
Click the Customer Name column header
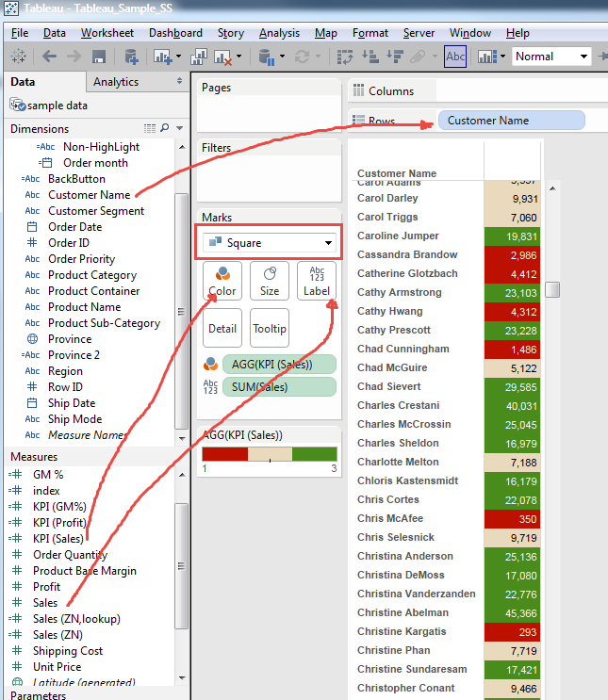coord(397,173)
